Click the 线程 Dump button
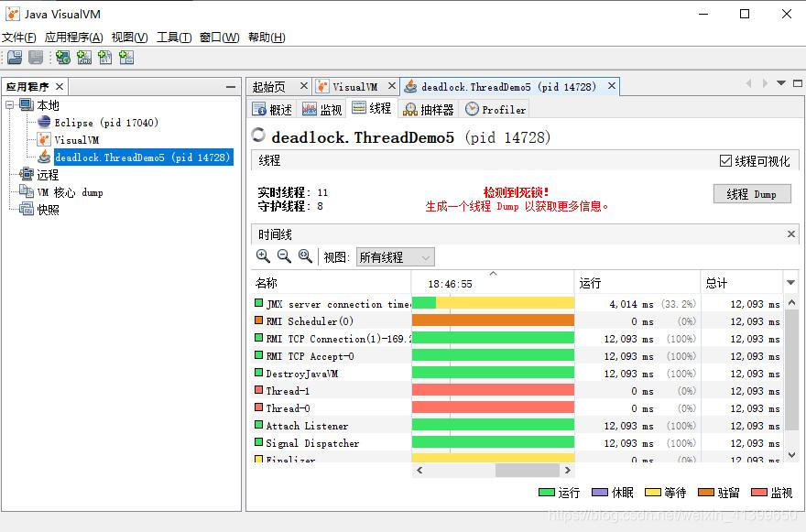 [752, 194]
